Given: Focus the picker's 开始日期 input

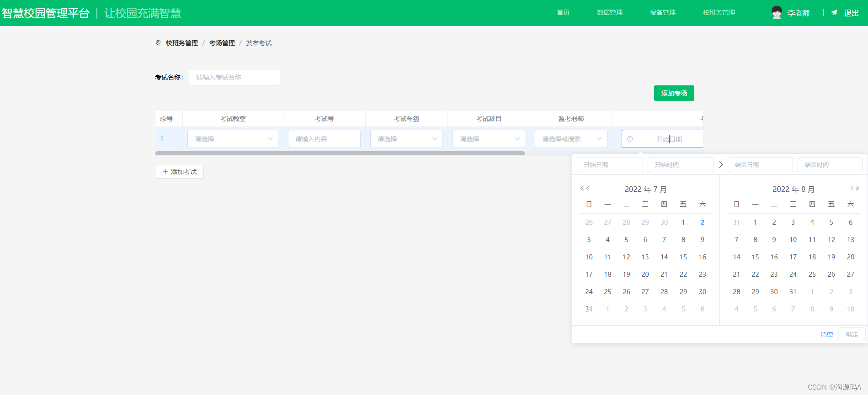Looking at the screenshot, I should [610, 165].
